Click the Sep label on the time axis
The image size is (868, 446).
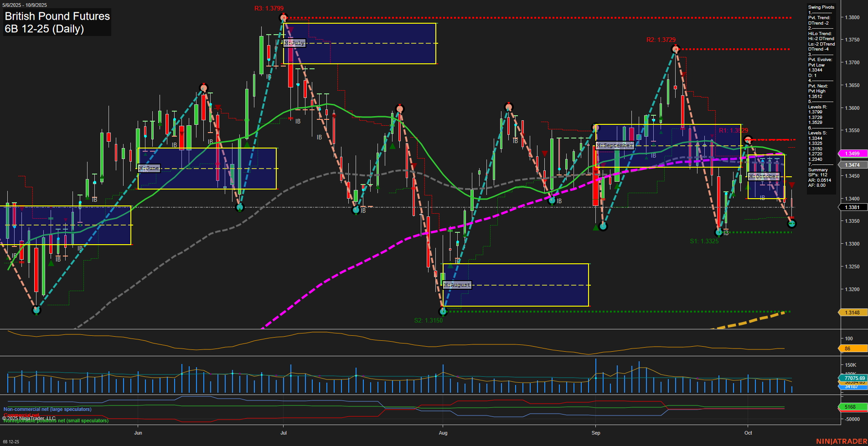[x=595, y=433]
